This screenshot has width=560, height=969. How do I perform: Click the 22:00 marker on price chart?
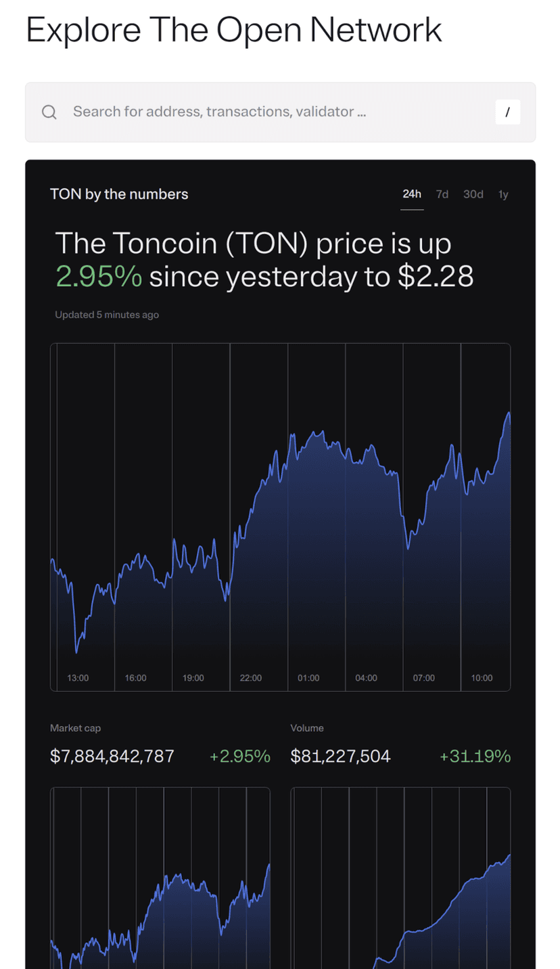(250, 677)
